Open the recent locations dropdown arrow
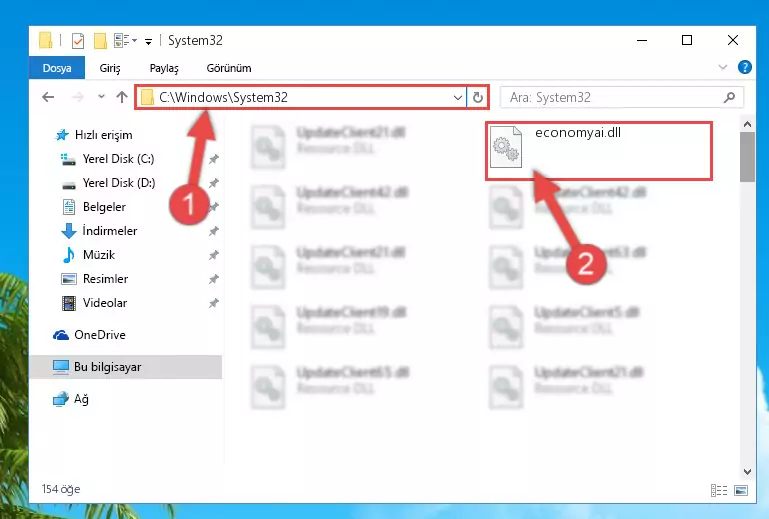Screen dimensions: 769x519 pos(99,98)
